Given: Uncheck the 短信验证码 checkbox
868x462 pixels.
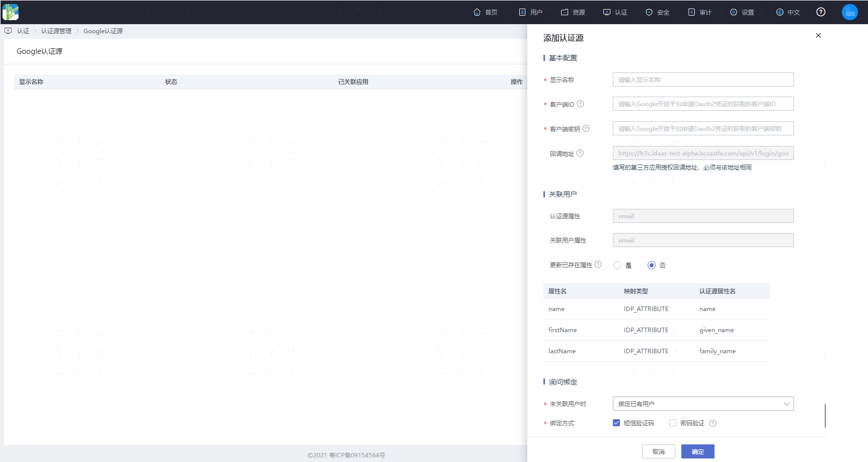Looking at the screenshot, I should click(x=616, y=423).
